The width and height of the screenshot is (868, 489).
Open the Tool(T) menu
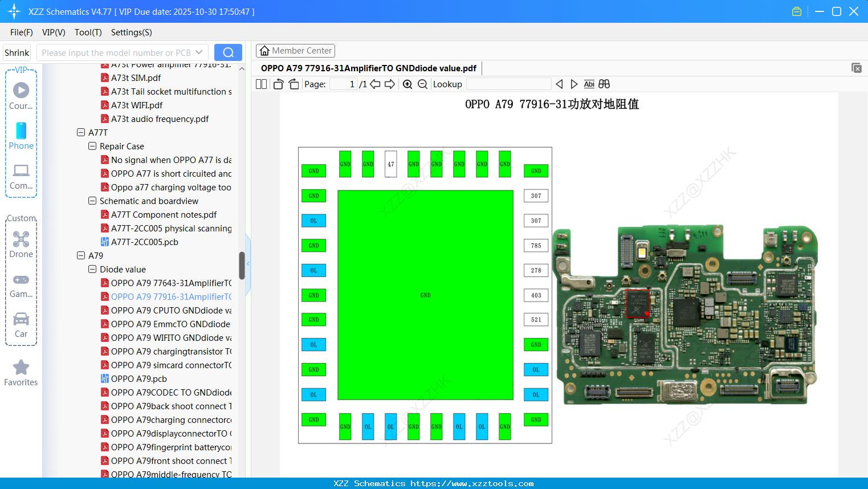click(x=88, y=32)
